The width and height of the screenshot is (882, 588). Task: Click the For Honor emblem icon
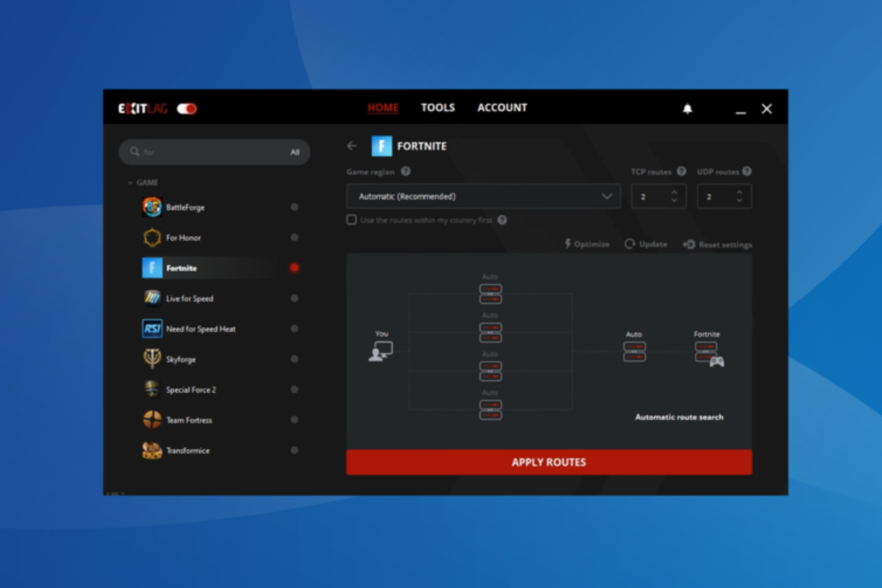click(x=152, y=237)
